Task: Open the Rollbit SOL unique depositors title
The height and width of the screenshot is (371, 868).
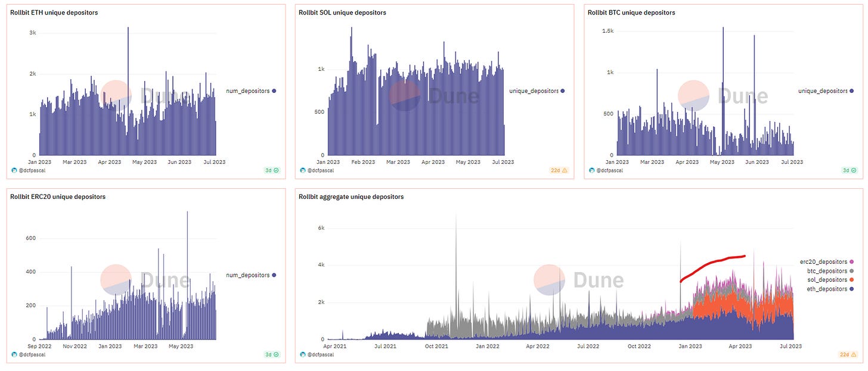Action: point(342,13)
